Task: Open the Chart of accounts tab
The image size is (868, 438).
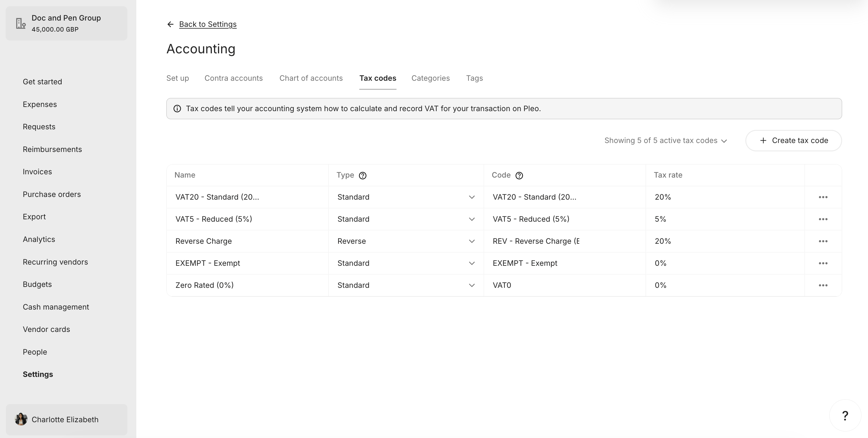Action: click(311, 78)
